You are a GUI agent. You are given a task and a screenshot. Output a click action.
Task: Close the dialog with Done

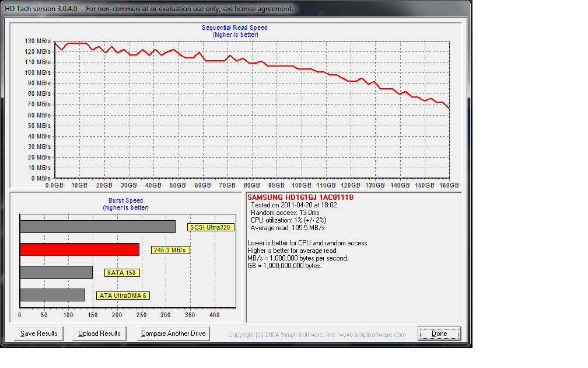[439, 334]
